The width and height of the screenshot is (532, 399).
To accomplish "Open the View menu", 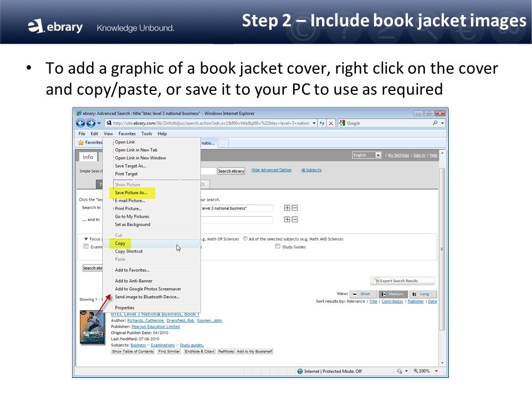I will (x=108, y=134).
